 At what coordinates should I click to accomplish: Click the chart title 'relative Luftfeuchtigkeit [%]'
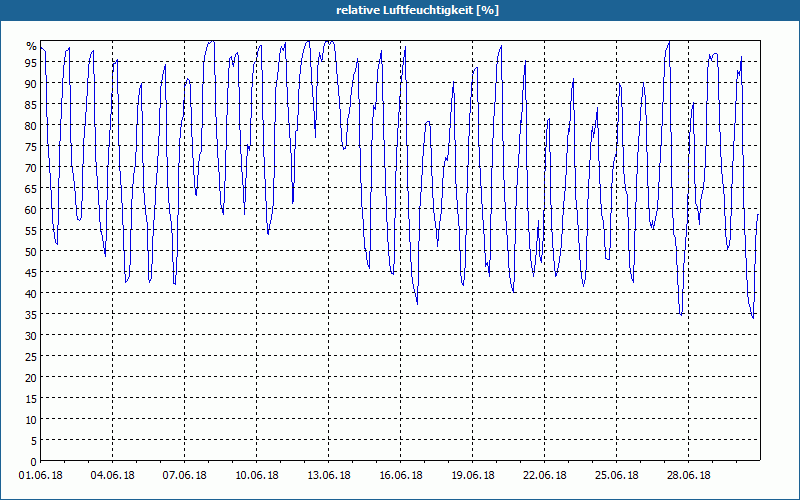click(x=417, y=10)
